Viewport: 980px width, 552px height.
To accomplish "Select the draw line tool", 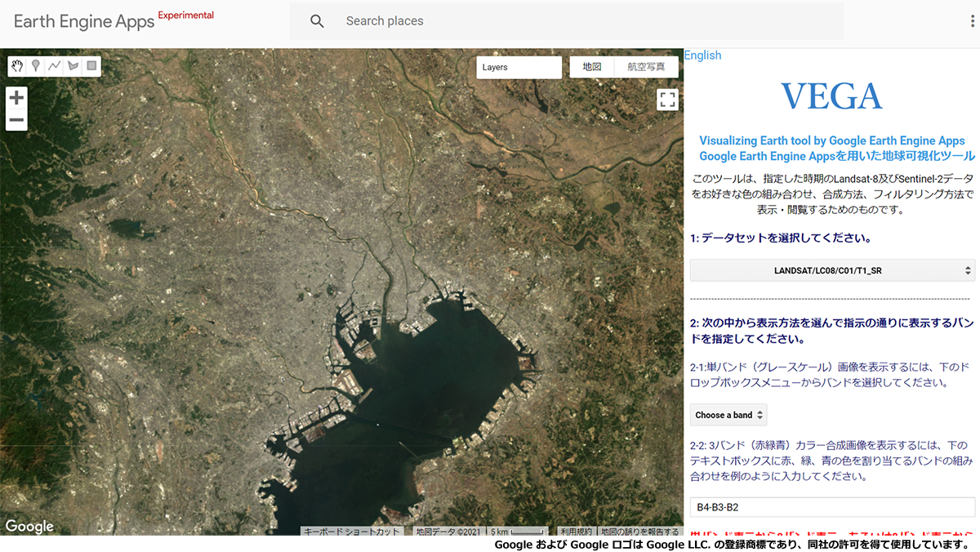I will [x=55, y=66].
